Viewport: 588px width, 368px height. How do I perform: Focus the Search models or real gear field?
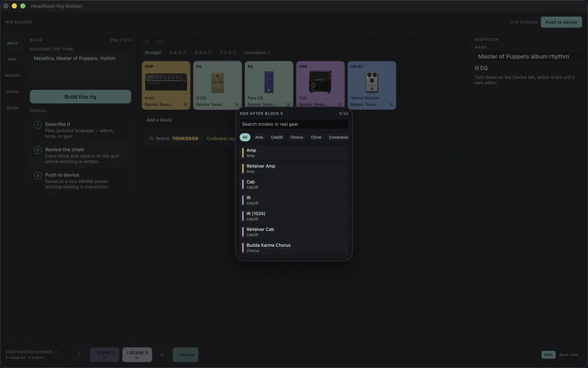pos(294,124)
